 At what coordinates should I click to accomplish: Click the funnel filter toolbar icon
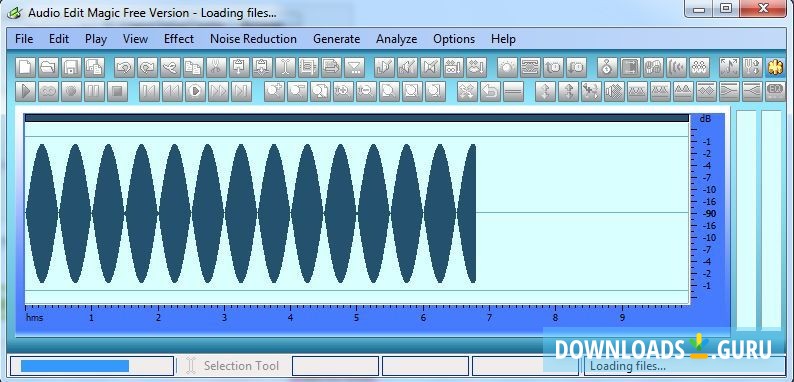point(354,67)
